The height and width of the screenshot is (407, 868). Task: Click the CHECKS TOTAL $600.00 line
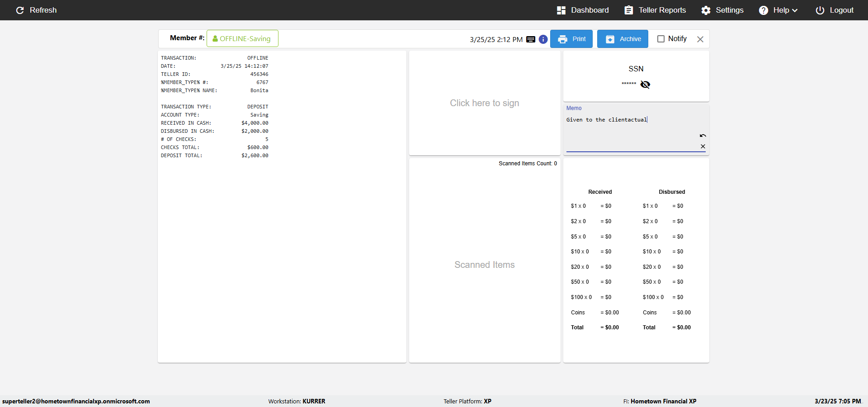click(215, 147)
